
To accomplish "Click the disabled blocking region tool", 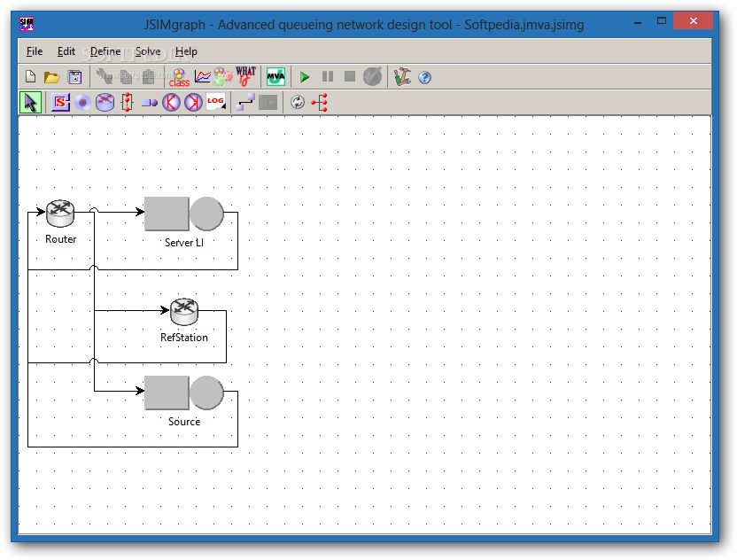I will [268, 103].
